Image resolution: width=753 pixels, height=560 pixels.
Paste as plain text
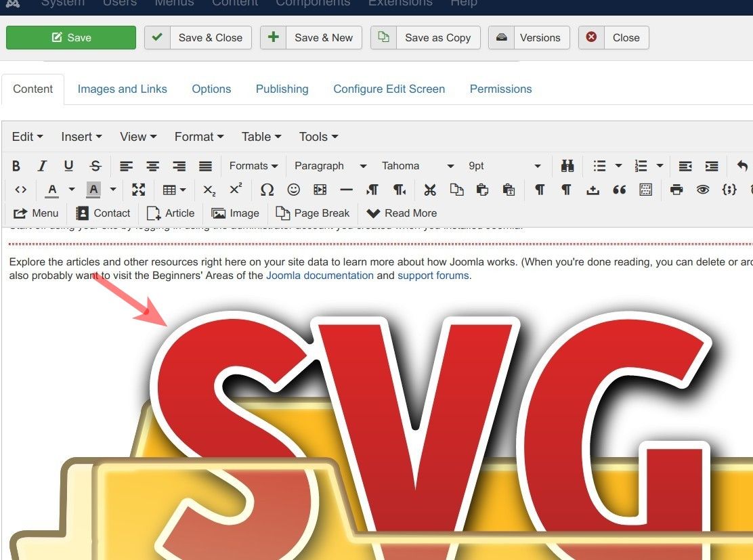tap(509, 190)
